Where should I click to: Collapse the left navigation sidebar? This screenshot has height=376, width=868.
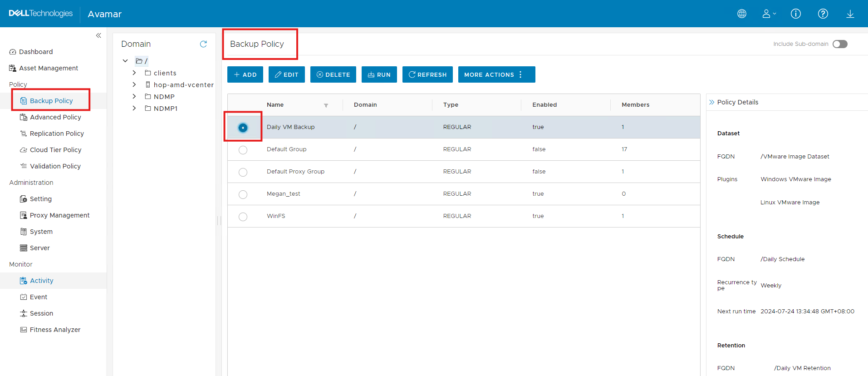[x=98, y=35]
